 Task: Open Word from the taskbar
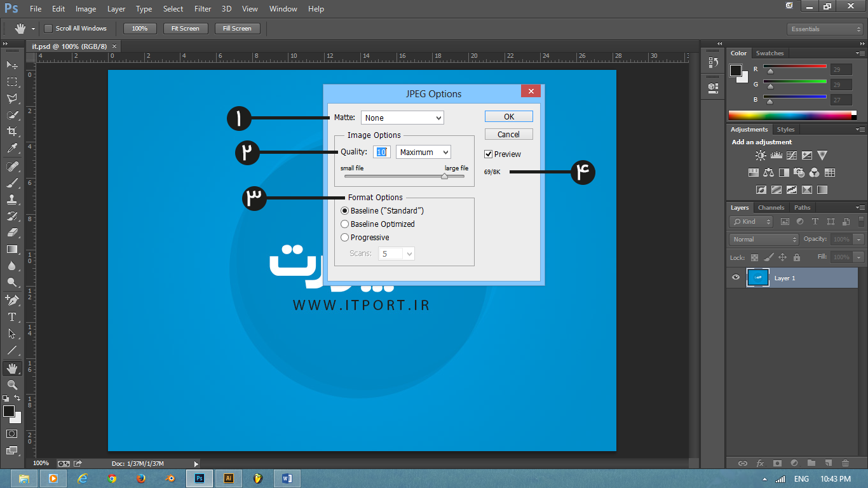tap(287, 478)
